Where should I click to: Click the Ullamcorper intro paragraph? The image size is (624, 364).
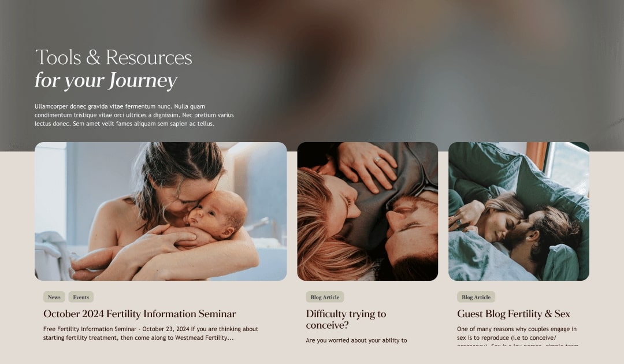click(x=134, y=115)
